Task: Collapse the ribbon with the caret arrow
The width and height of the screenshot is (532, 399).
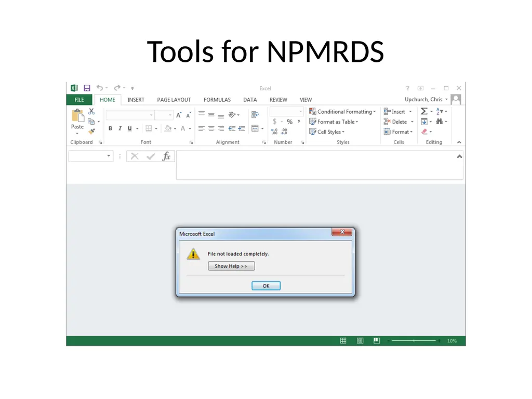Action: (x=459, y=142)
